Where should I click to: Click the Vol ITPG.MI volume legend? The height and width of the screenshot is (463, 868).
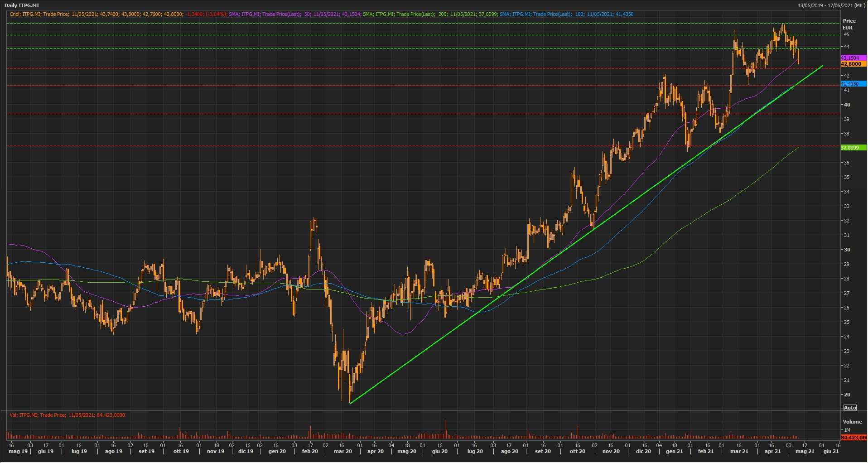tap(67, 415)
